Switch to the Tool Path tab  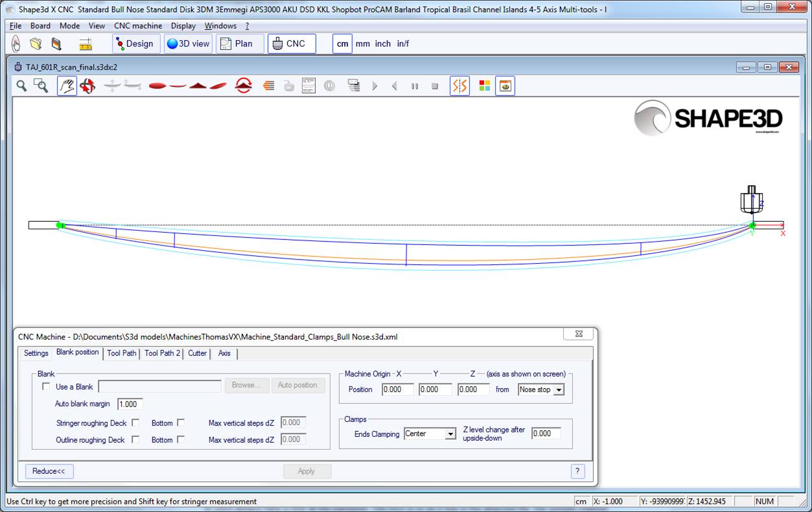pyautogui.click(x=122, y=353)
